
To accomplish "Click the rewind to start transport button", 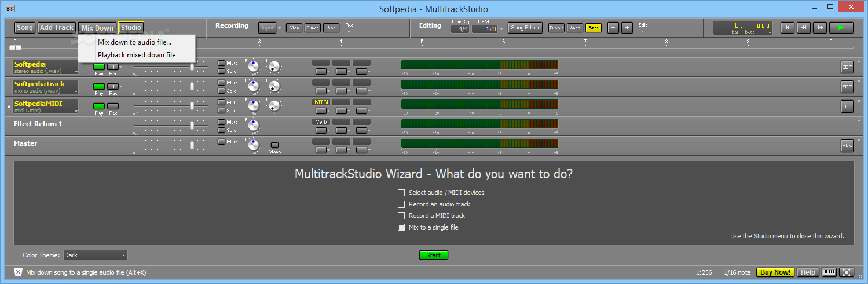I will (787, 28).
